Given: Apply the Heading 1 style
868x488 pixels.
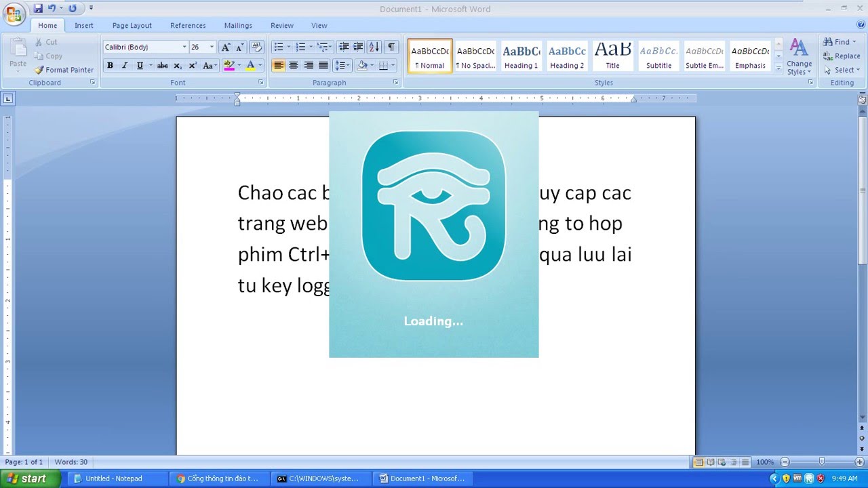Looking at the screenshot, I should pyautogui.click(x=521, y=56).
